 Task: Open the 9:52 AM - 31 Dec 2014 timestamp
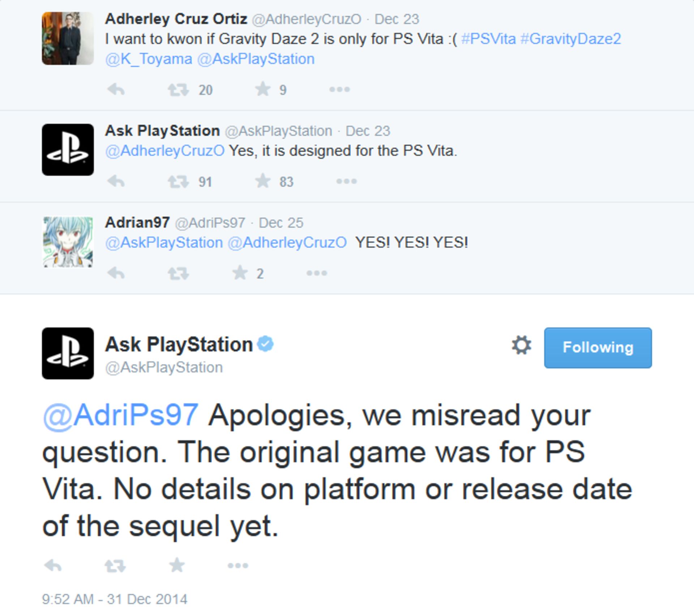(x=115, y=599)
